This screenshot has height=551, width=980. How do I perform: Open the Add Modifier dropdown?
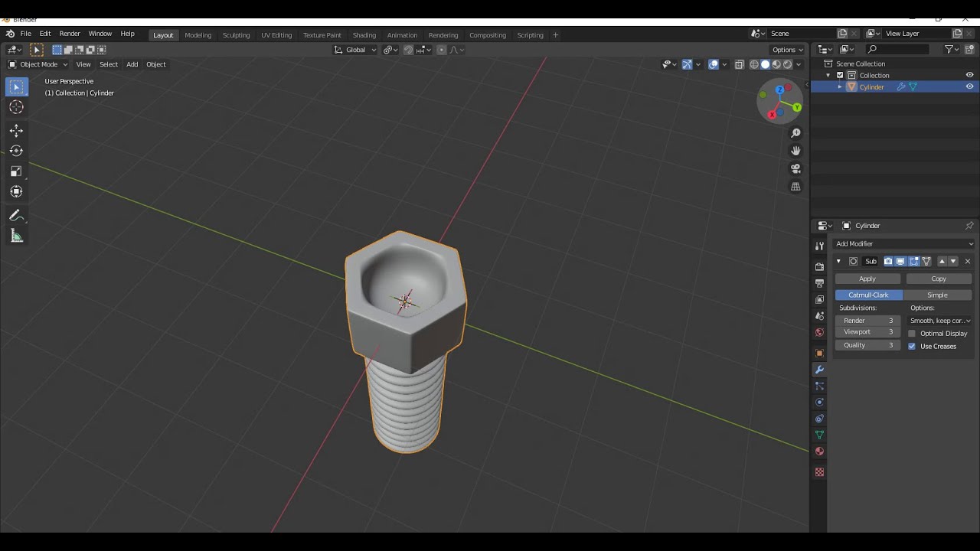point(904,243)
